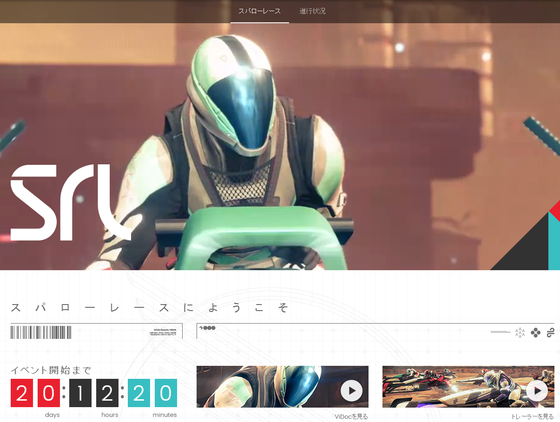The width and height of the screenshot is (560, 422).
Task: Click the barcode graphic
Action: (41, 332)
